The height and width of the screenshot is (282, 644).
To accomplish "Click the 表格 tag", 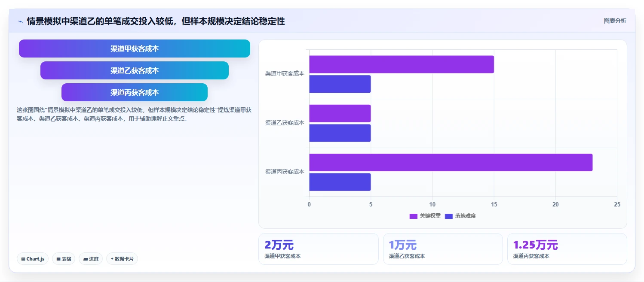I will [64, 259].
